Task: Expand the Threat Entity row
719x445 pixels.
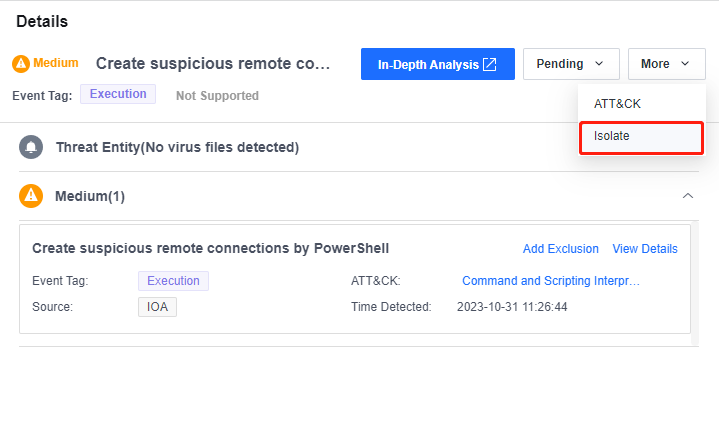Action: [177, 147]
